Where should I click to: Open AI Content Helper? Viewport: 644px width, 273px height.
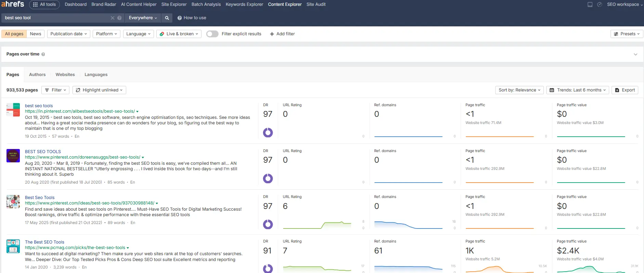[x=139, y=4]
